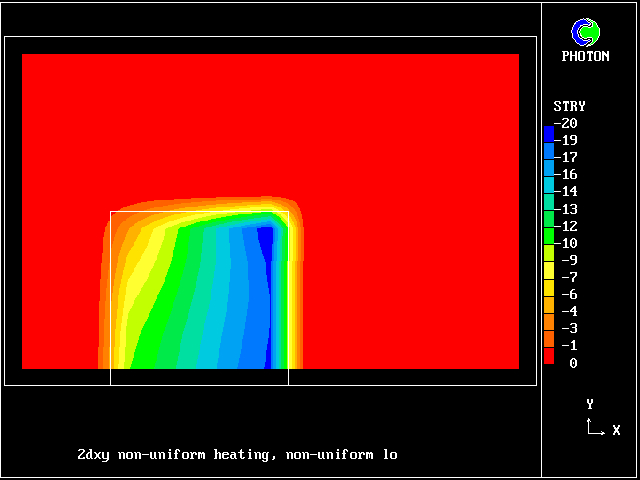This screenshot has width=640, height=480.
Task: Click legend value 20
Action: click(570, 123)
